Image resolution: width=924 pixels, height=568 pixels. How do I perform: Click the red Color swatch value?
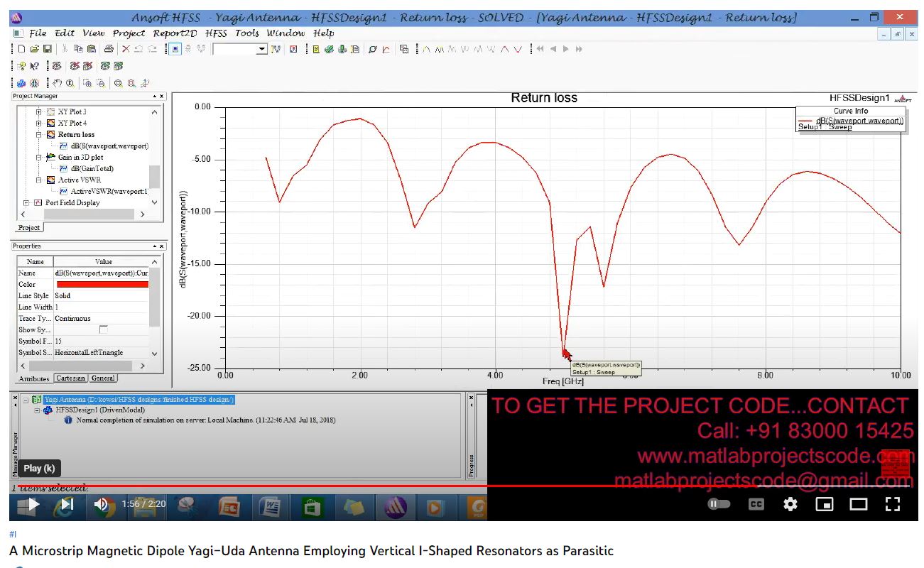click(x=102, y=285)
